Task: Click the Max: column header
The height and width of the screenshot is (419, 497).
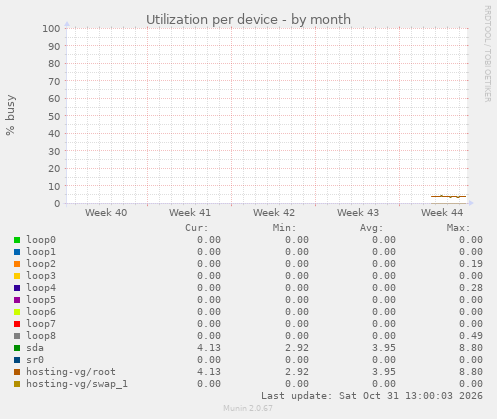Action: (458, 228)
